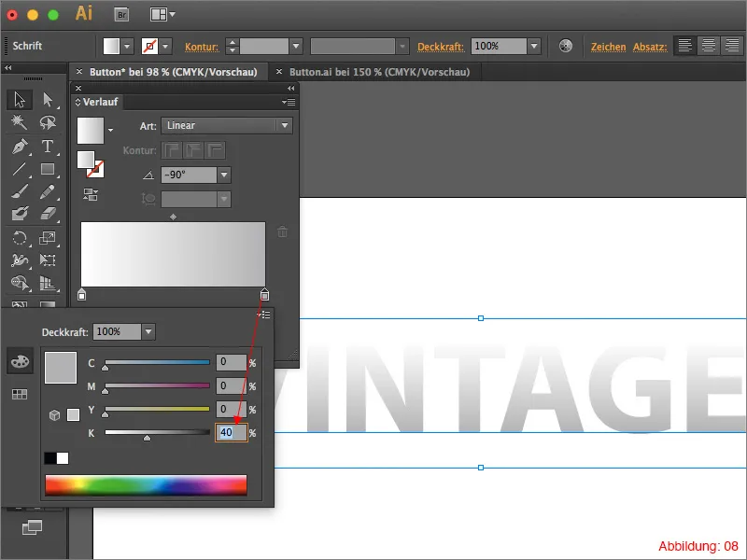Open Deckkraft dropdown in color popup
The width and height of the screenshot is (747, 560).
point(148,331)
